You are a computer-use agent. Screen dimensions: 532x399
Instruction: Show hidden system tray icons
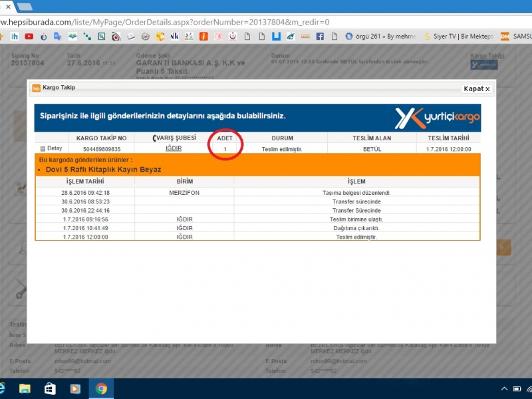505,389
